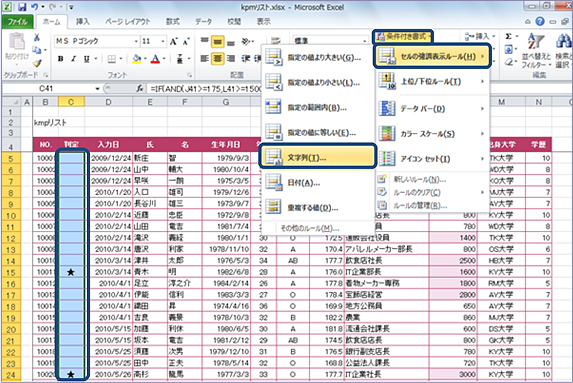This screenshot has height=383, width=573.
Task: Switch to the 挿入 ribbon tab
Action: tap(83, 22)
